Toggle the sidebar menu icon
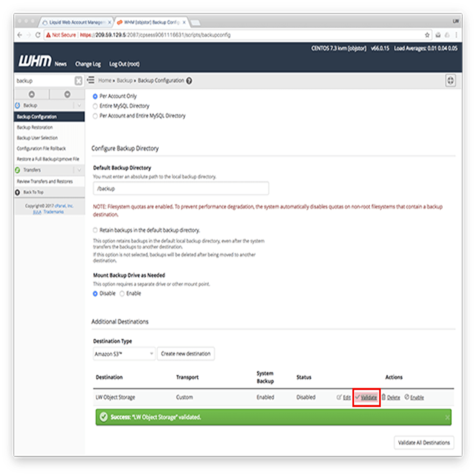This screenshot has width=476, height=476. tap(91, 80)
